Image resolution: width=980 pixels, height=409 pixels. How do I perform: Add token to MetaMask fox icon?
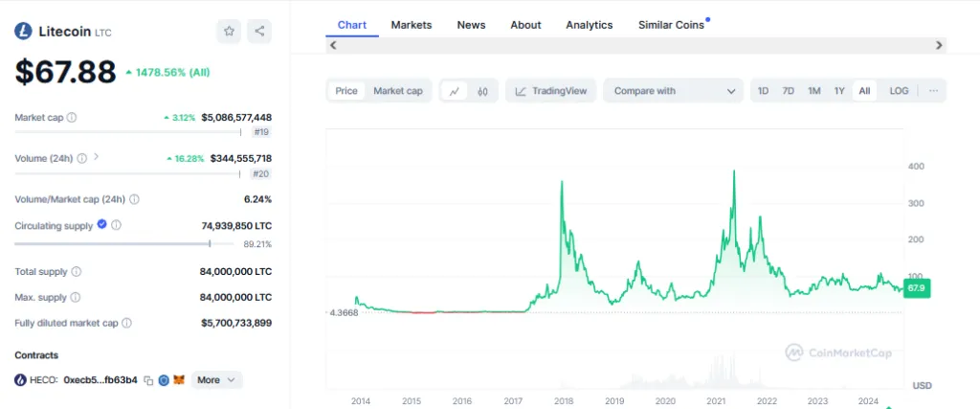pyautogui.click(x=179, y=379)
